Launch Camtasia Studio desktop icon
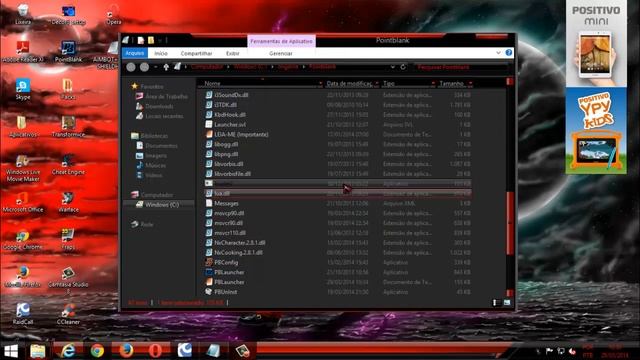 point(68,279)
